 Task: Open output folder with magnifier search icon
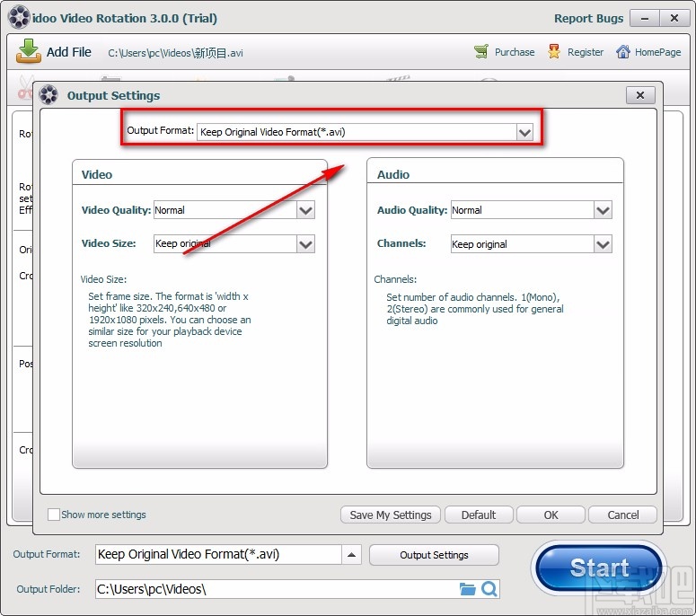[489, 589]
